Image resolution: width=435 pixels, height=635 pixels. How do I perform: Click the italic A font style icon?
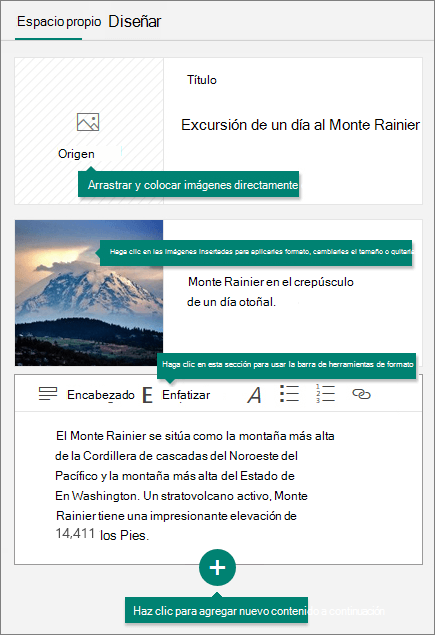click(254, 395)
